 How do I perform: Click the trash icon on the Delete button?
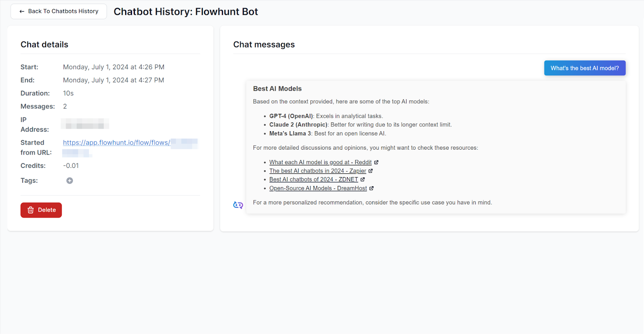tap(31, 210)
